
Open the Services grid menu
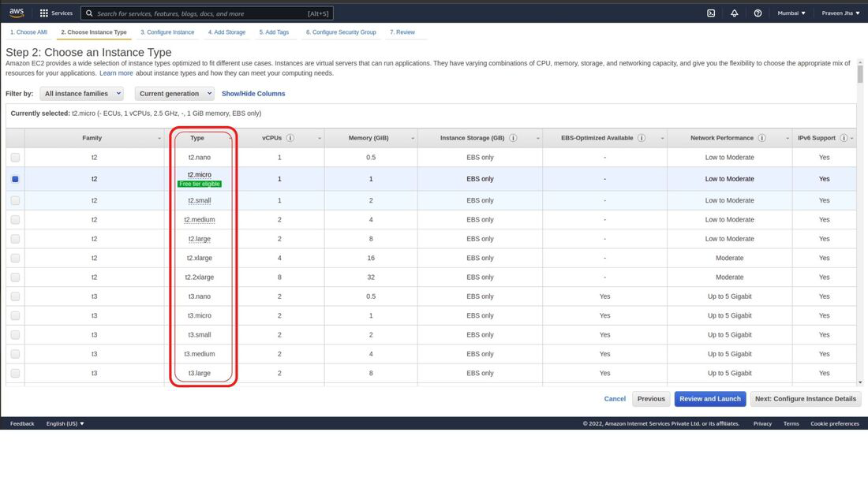coord(56,13)
